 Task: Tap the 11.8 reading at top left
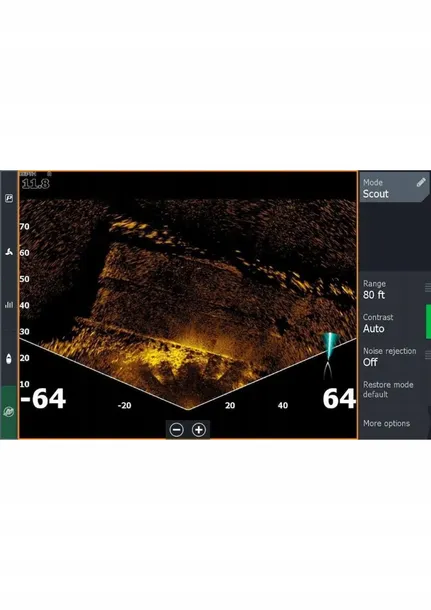(x=35, y=183)
